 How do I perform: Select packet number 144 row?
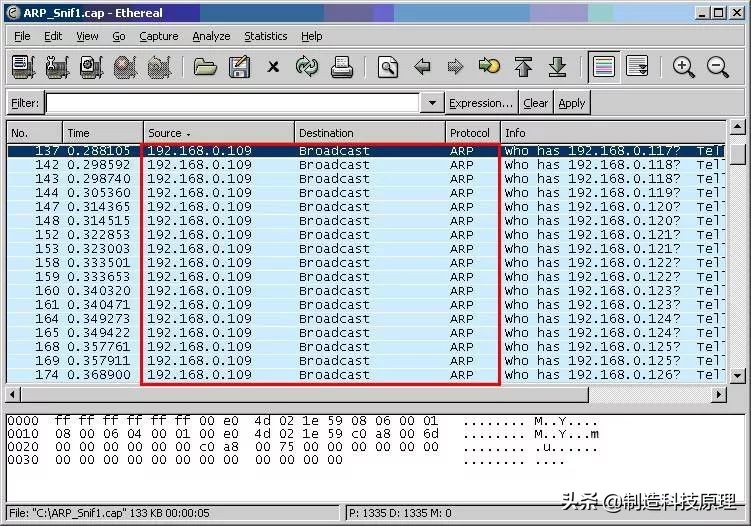point(366,193)
